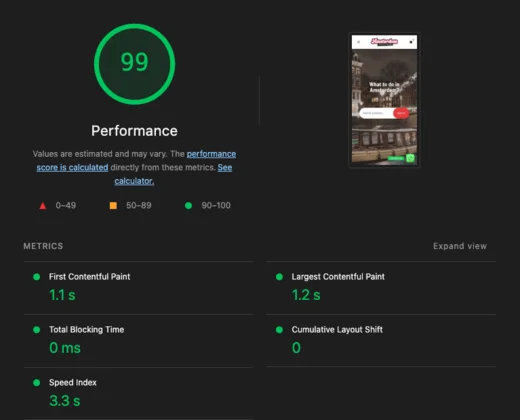520x420 pixels.
Task: Select the Largest Contentful Paint metric label
Action: [x=338, y=277]
